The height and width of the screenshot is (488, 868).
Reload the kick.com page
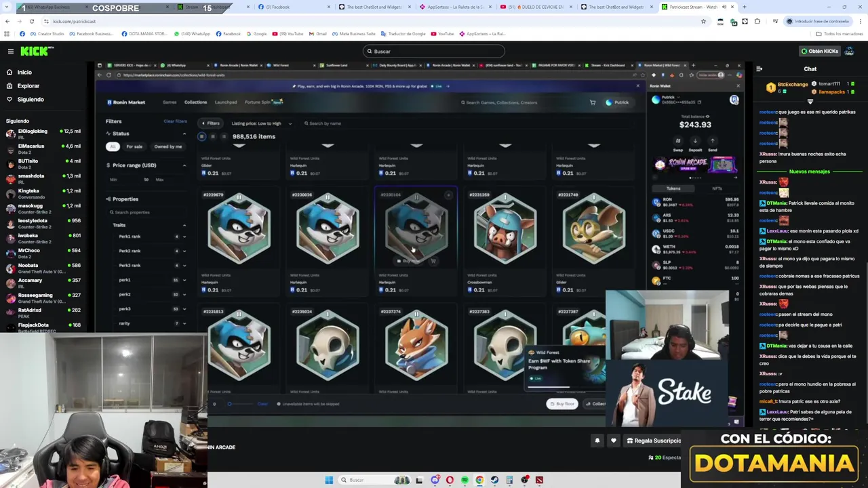point(31,21)
